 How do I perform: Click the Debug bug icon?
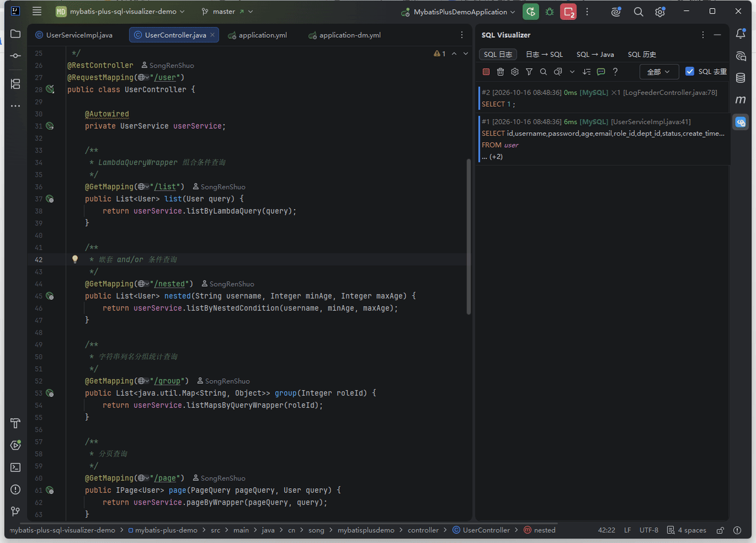(x=550, y=12)
